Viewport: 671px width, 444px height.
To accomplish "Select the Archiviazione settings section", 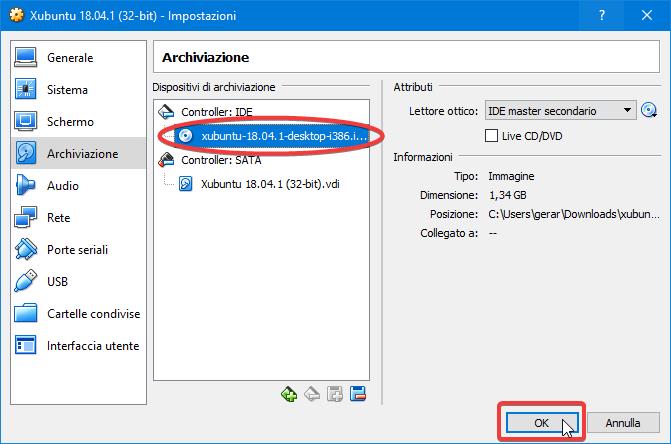I will 78,154.
